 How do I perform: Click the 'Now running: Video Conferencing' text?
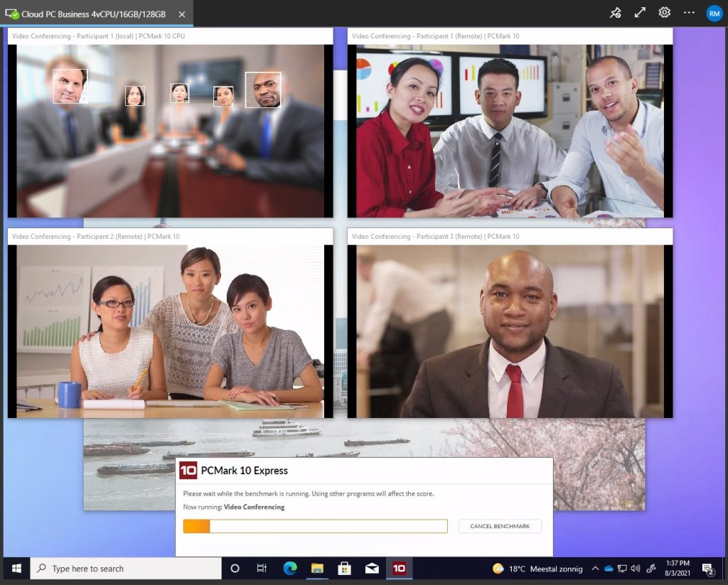click(233, 507)
